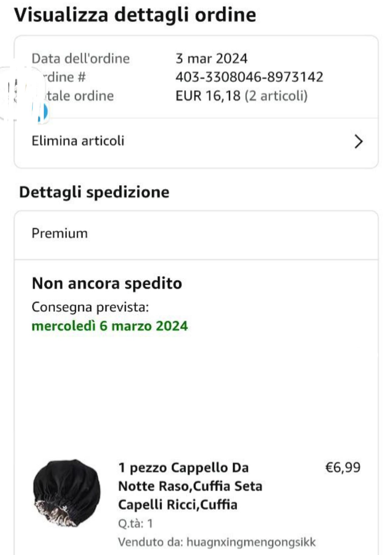Click the Q.tà: 1 quantity text
This screenshot has width=392, height=555.
(136, 523)
